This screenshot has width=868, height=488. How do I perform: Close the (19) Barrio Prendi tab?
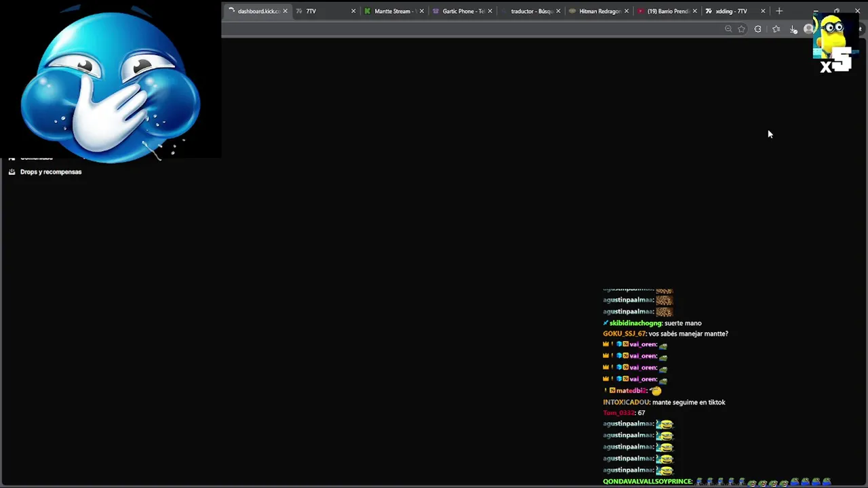[694, 11]
